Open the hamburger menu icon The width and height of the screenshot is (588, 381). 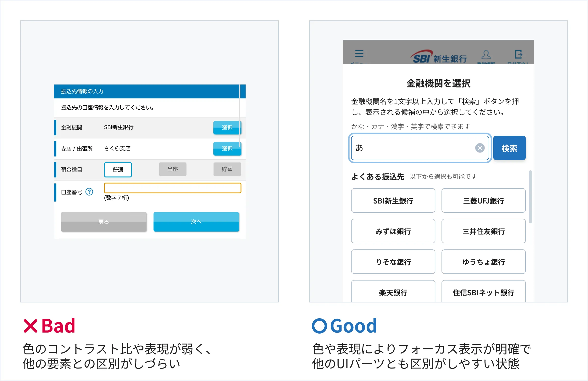(359, 54)
